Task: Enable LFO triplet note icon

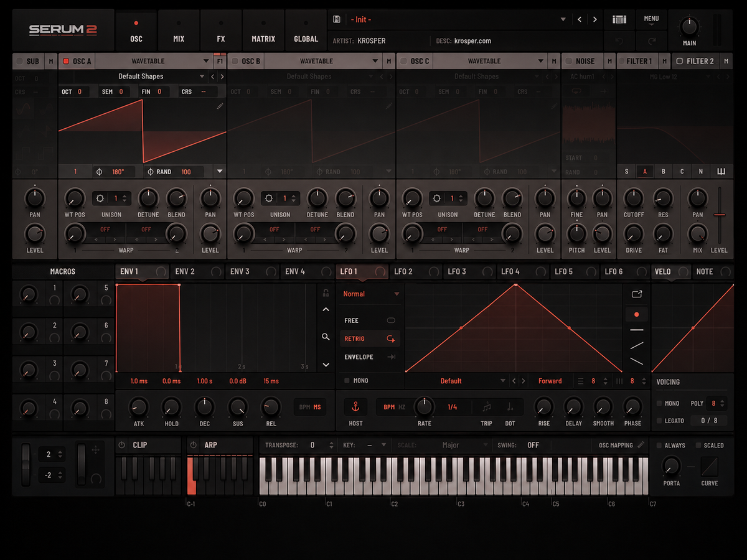Action: pyautogui.click(x=487, y=407)
